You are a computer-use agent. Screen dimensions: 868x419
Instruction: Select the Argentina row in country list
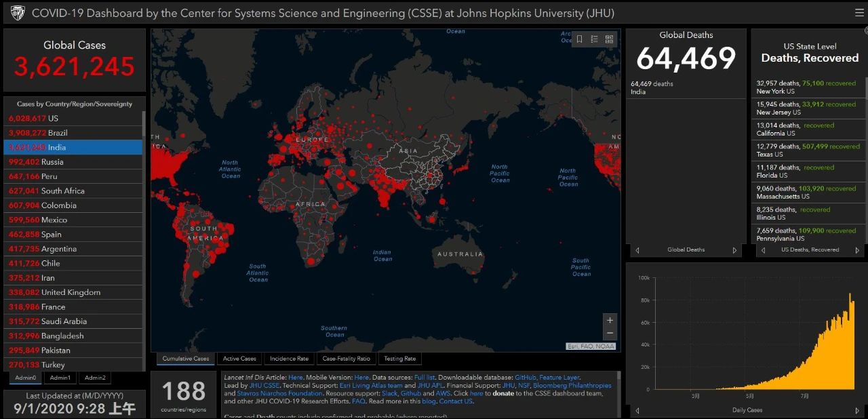tap(73, 249)
